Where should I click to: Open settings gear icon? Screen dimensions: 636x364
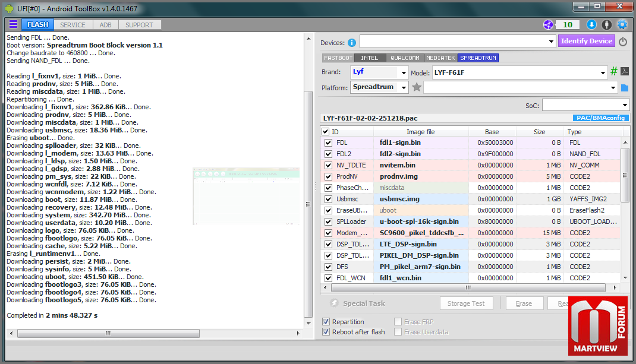pyautogui.click(x=622, y=25)
